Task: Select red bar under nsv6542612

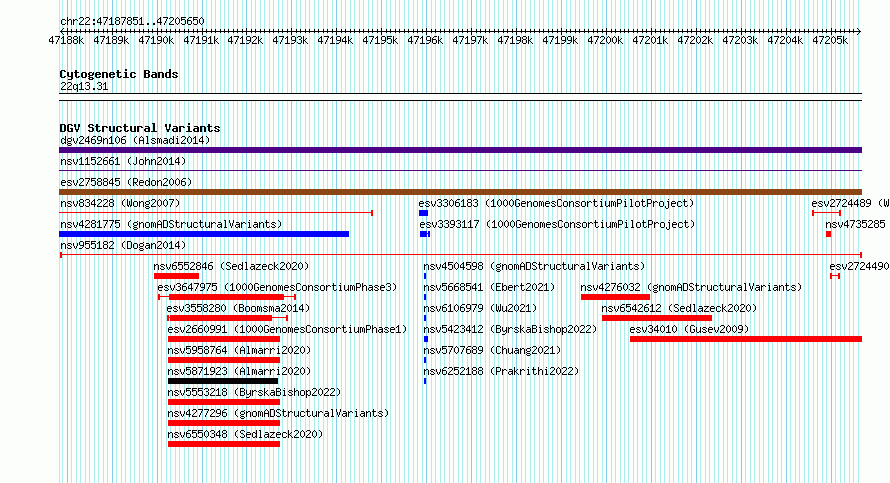Action: (x=657, y=318)
